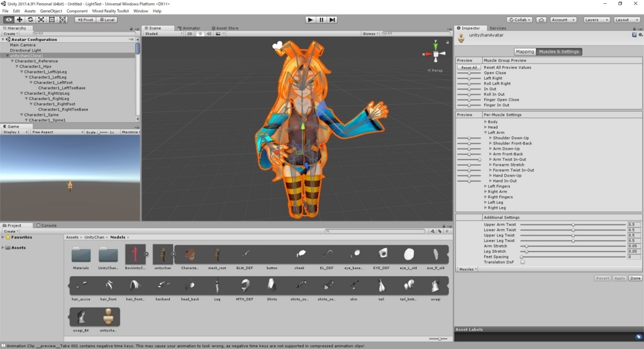Switch to the Mapping tab

[525, 52]
